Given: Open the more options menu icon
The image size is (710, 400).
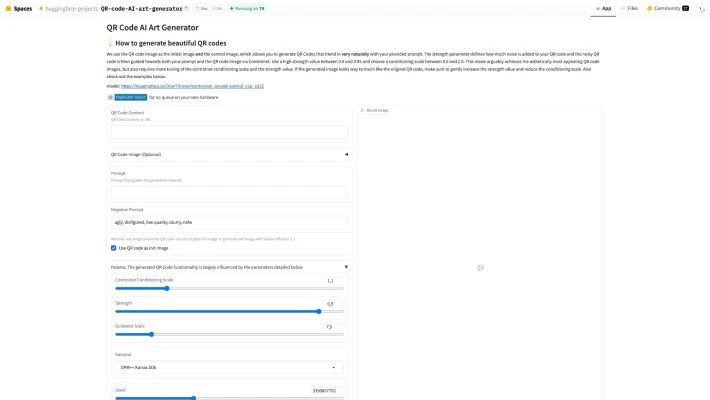Looking at the screenshot, I should [x=701, y=9].
